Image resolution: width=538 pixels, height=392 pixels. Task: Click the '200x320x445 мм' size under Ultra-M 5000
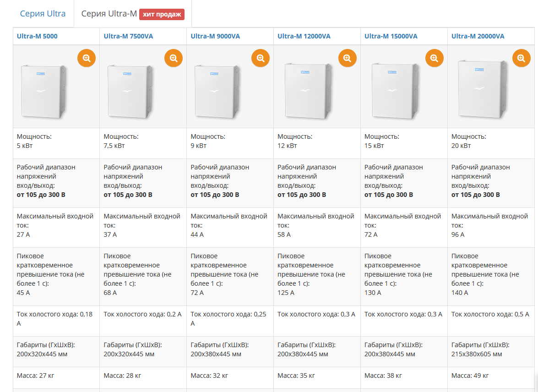pyautogui.click(x=42, y=354)
